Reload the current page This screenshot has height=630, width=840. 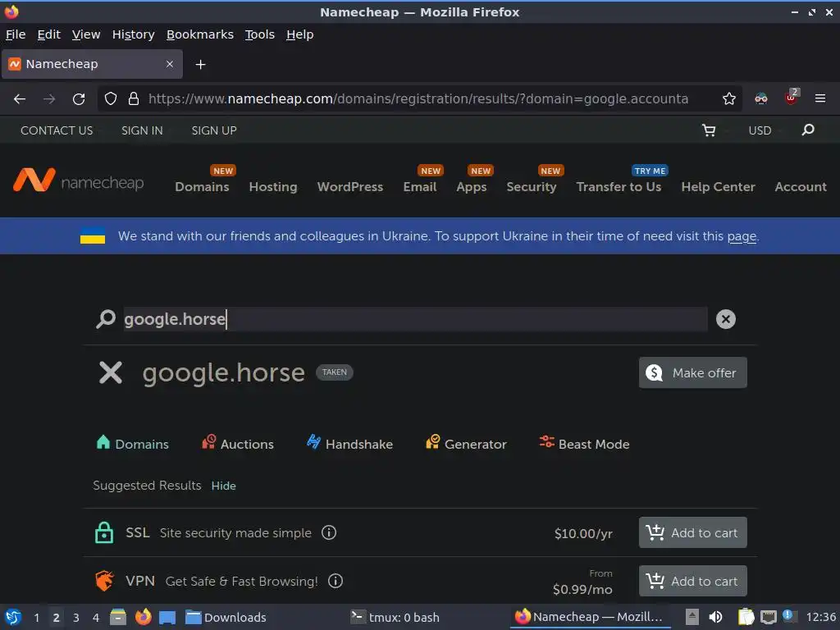click(79, 98)
